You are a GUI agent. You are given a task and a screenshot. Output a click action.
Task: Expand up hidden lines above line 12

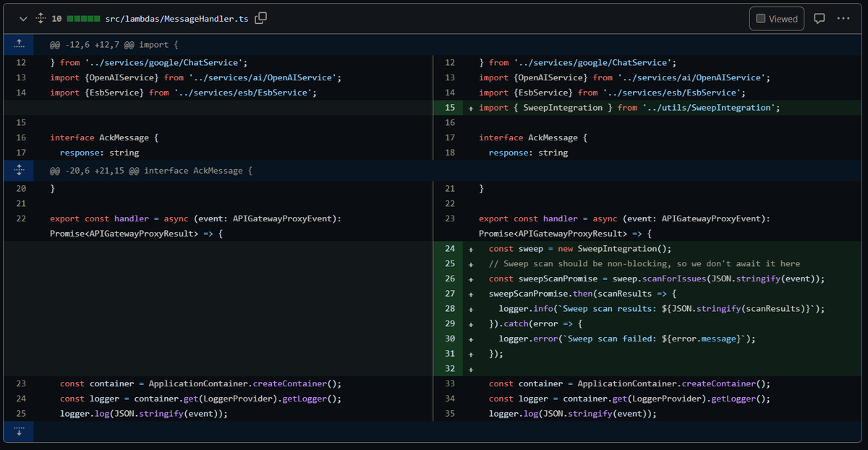point(20,45)
